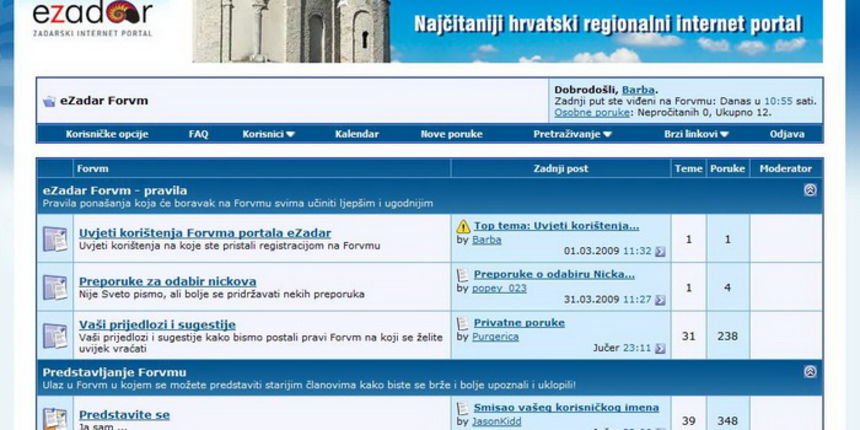Image resolution: width=860 pixels, height=430 pixels.
Task: Click topic count 31
Action: click(689, 336)
